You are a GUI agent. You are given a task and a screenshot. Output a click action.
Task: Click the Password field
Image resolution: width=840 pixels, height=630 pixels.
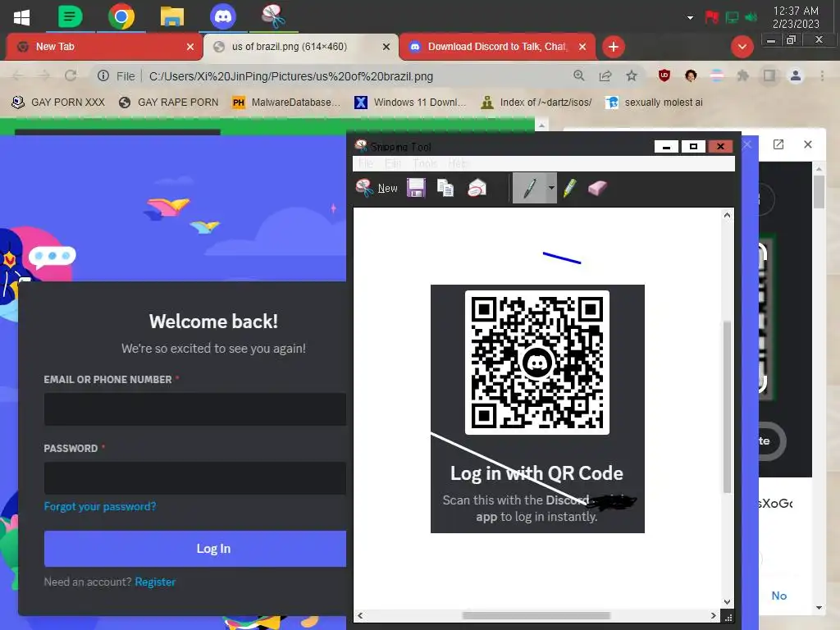click(195, 478)
